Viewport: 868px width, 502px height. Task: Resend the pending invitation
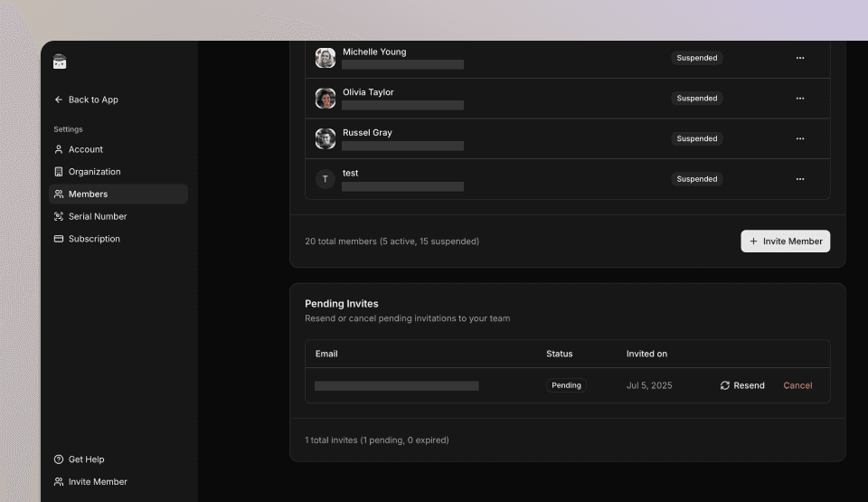click(x=742, y=385)
